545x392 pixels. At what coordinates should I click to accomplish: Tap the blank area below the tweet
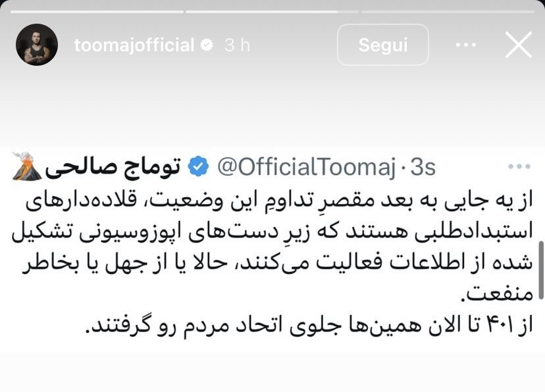click(272, 372)
